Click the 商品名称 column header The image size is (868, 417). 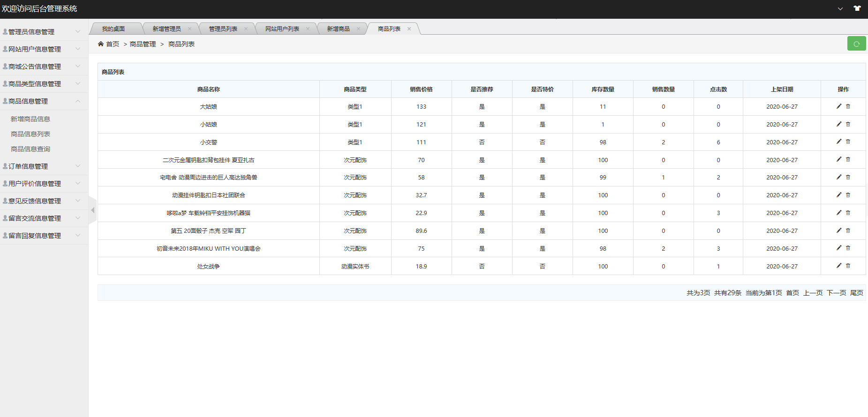[209, 89]
